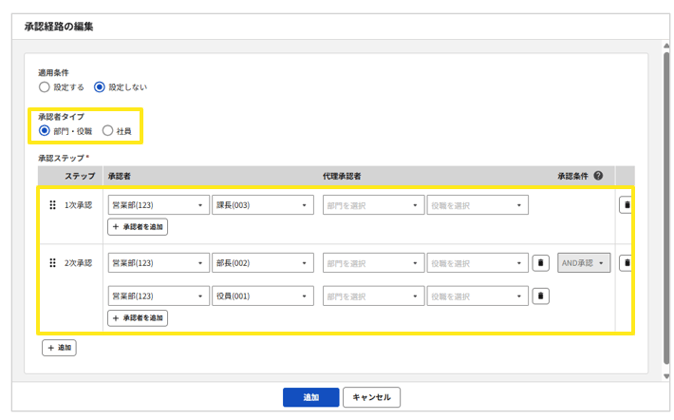Image resolution: width=674 pixels, height=420 pixels.
Task: Click 承認者を追加 under 1次承認
Action: coord(138,227)
